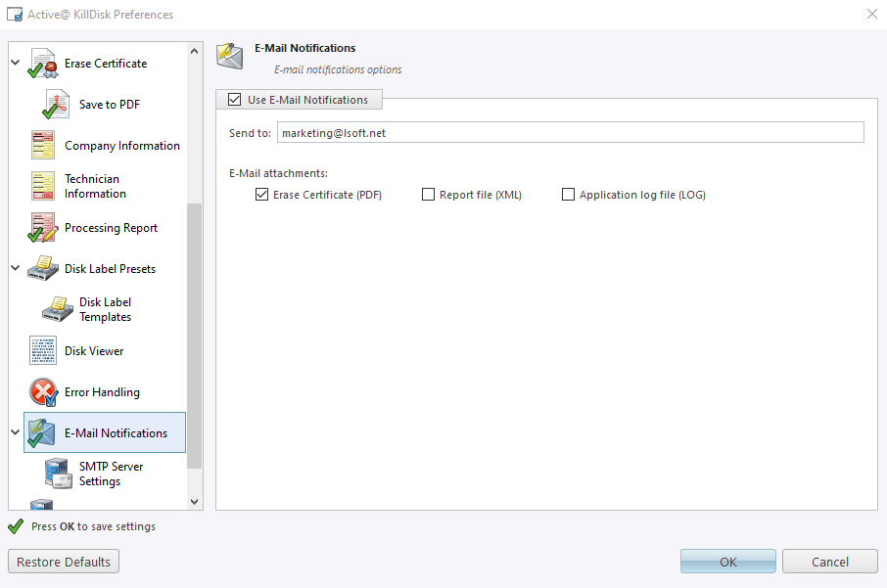Select E-Mail Notifications in the sidebar
Screen dimensions: 887x588
(x=109, y=432)
